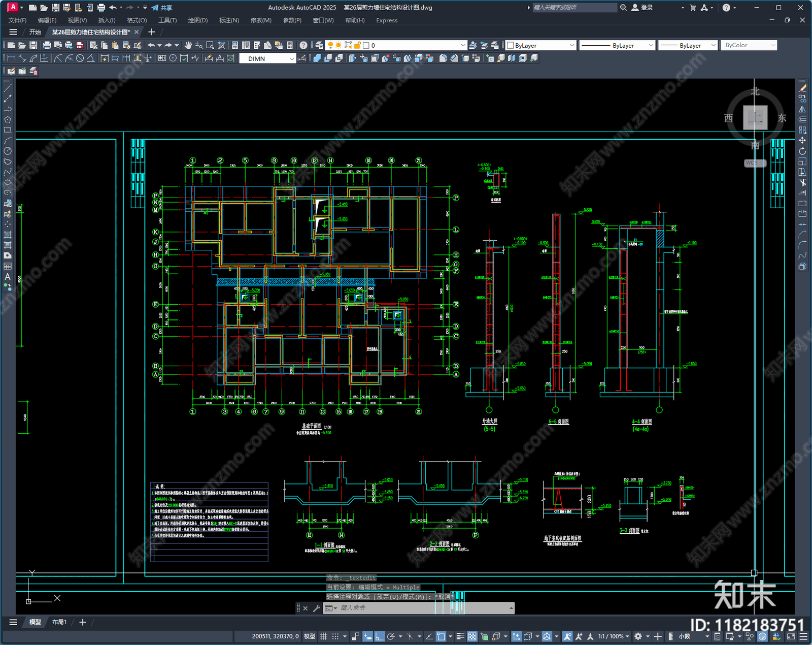Toggle object snap in status bar
Image resolution: width=812 pixels, height=645 pixels.
click(x=441, y=636)
